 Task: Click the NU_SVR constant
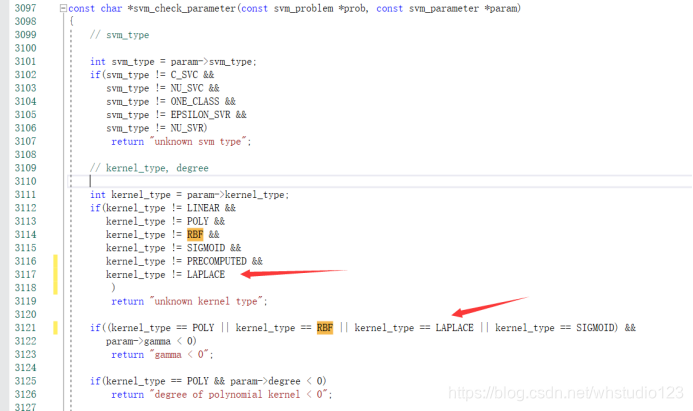(187, 128)
